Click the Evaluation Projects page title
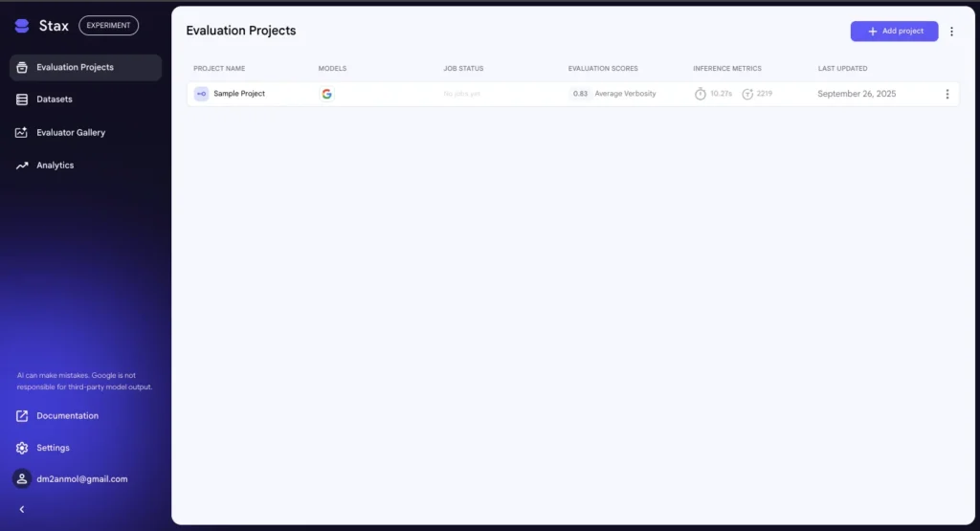The image size is (980, 531). pyautogui.click(x=241, y=31)
